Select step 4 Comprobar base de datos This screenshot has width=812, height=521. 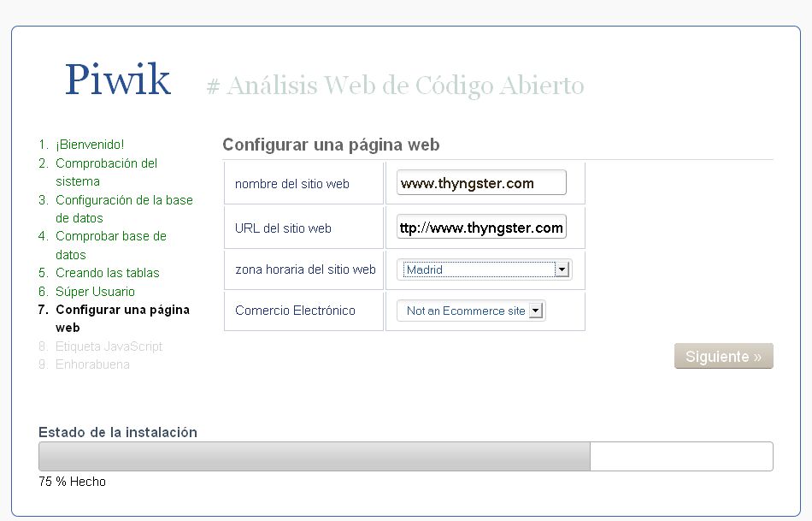tap(111, 246)
